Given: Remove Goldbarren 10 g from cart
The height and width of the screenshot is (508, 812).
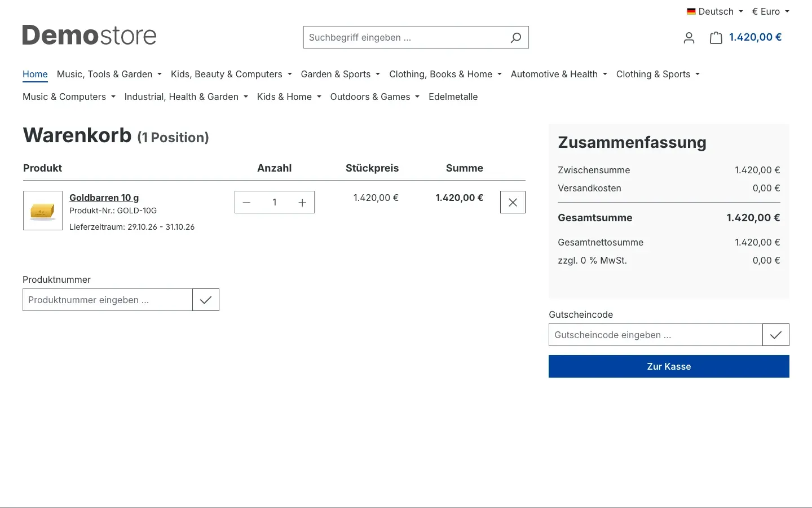Looking at the screenshot, I should [x=513, y=202].
